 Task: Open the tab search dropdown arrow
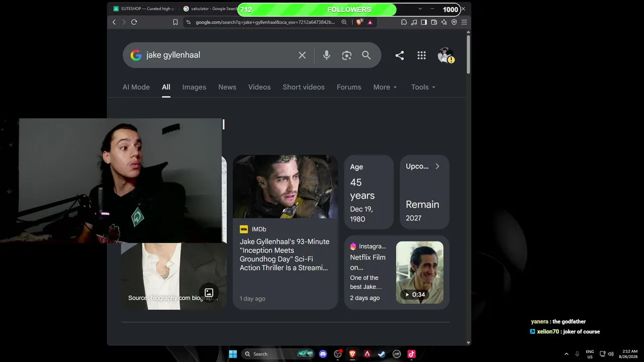click(x=420, y=9)
